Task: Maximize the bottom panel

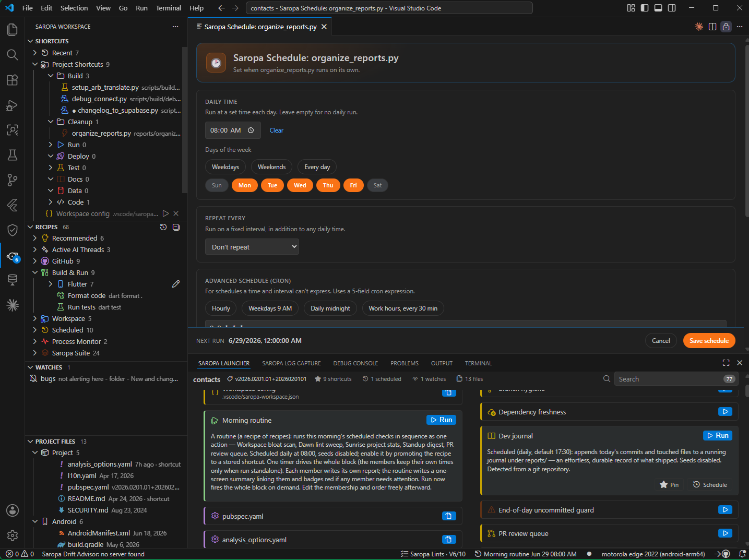Action: click(x=726, y=363)
